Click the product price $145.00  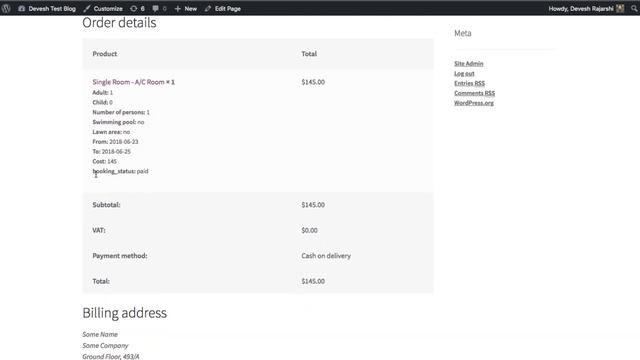[313, 82]
